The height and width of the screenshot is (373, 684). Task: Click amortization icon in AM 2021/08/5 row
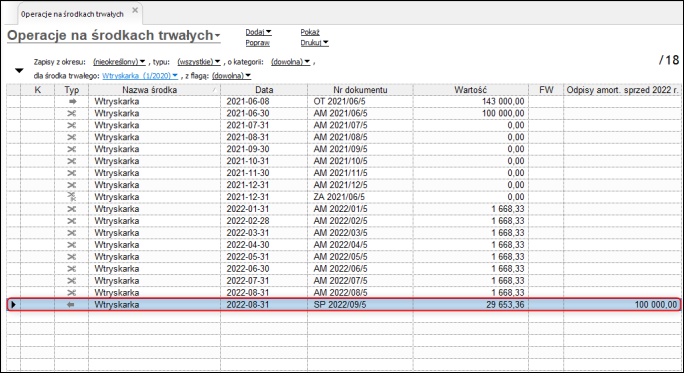[72, 137]
